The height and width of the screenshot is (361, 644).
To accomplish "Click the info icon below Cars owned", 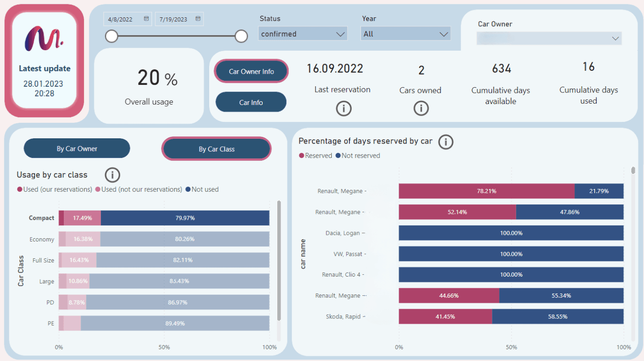I will [421, 108].
